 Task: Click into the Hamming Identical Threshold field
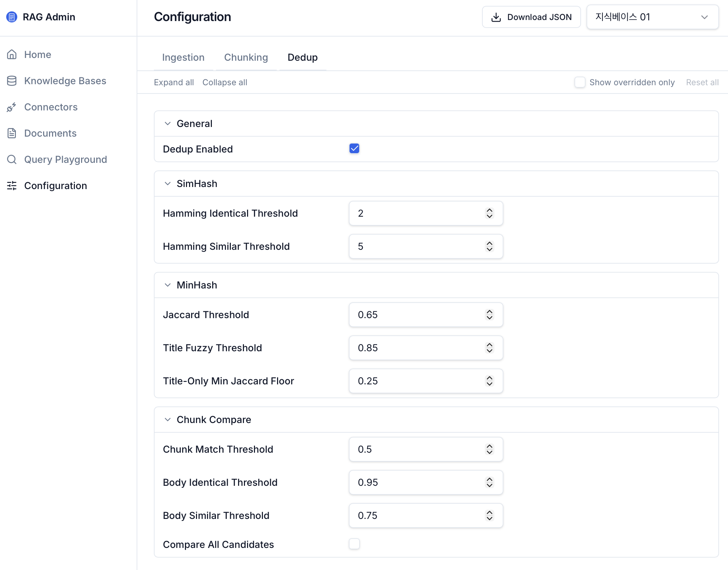coord(426,213)
